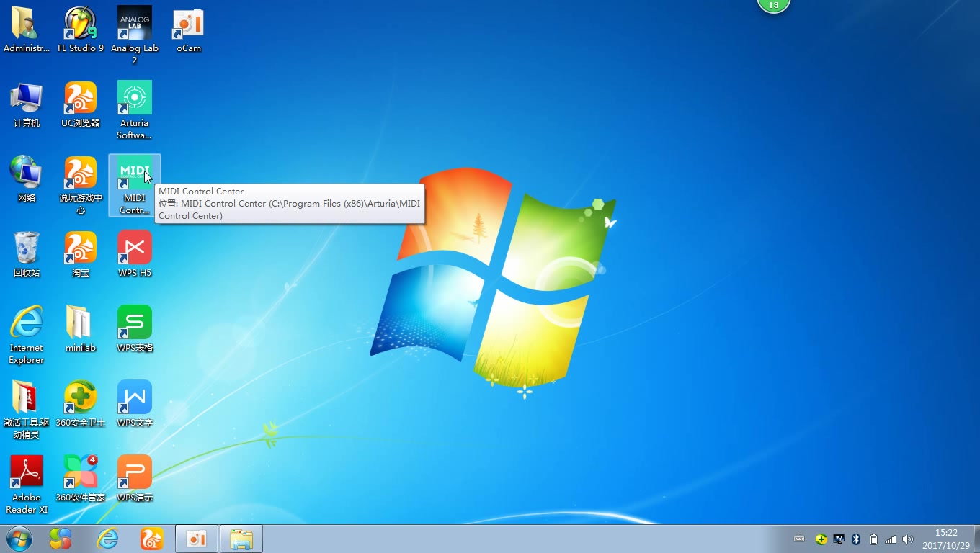The width and height of the screenshot is (980, 553).
Task: Click the Show Desktop strip beside the clock
Action: click(x=976, y=539)
